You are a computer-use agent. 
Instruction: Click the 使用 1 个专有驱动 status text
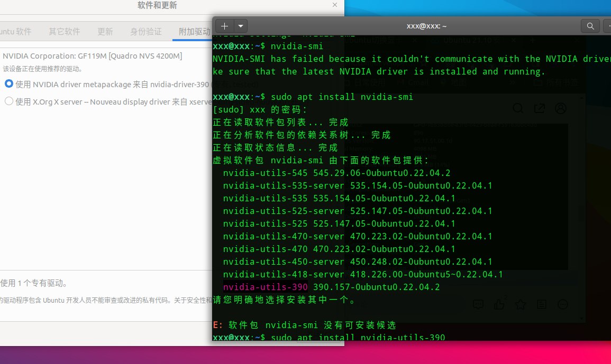(34, 283)
